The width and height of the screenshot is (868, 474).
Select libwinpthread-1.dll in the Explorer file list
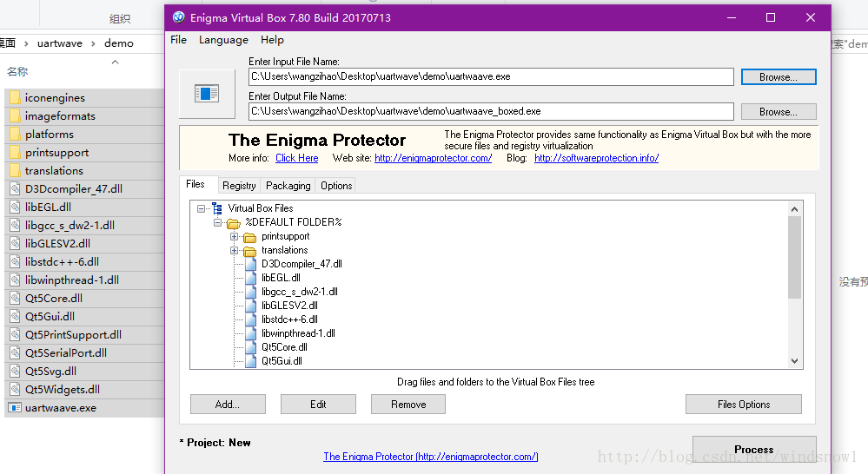click(84, 280)
